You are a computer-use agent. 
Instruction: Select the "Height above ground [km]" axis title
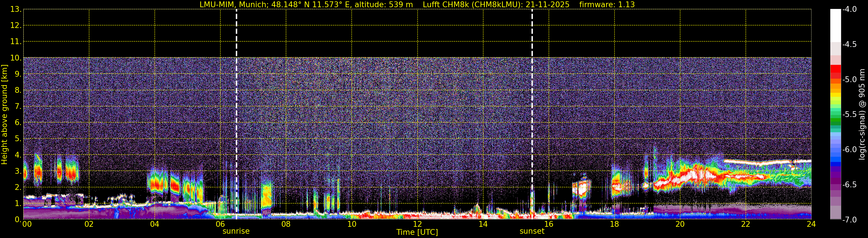click(x=4, y=115)
